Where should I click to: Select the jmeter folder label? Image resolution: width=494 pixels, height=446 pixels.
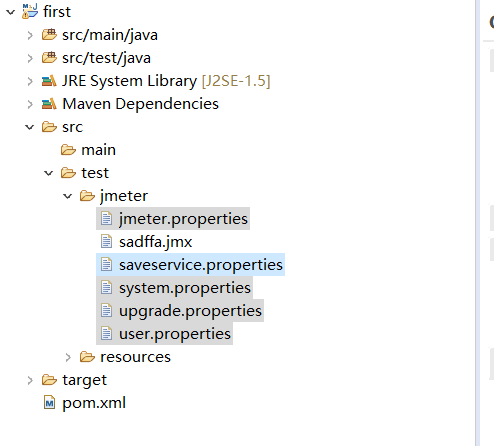click(x=124, y=196)
